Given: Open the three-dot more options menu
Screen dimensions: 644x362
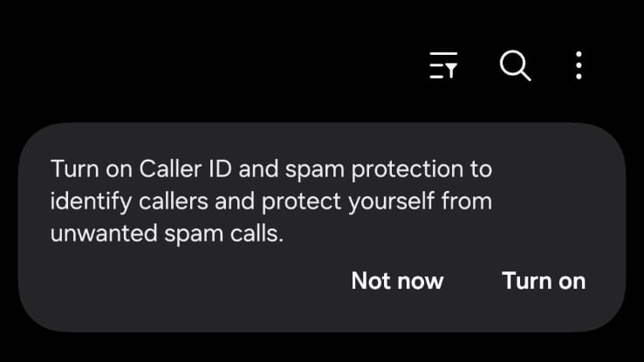Looking at the screenshot, I should click(x=579, y=65).
